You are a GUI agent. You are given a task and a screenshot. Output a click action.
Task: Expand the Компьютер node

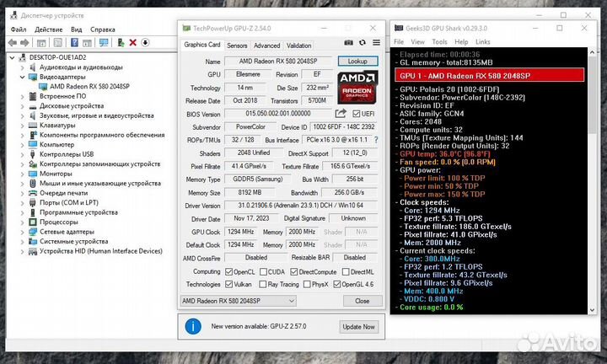click(x=22, y=145)
